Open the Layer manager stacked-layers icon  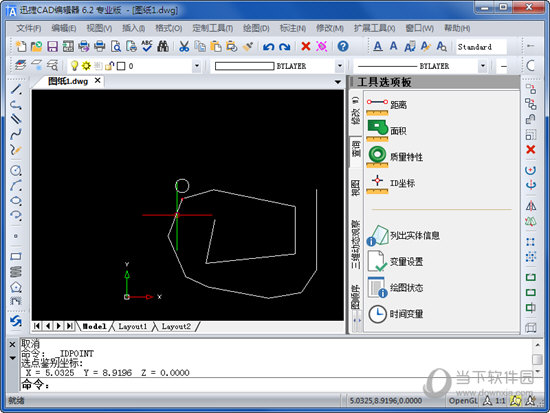[x=21, y=65]
